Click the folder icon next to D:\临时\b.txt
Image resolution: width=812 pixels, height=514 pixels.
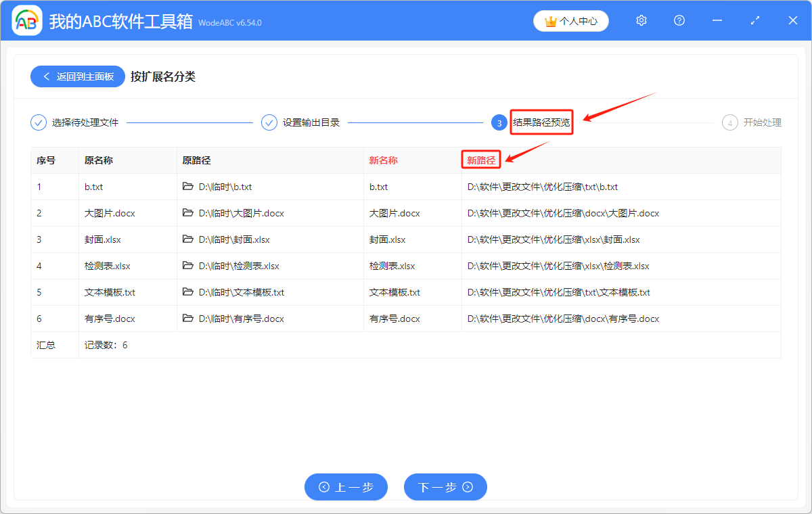click(x=188, y=187)
